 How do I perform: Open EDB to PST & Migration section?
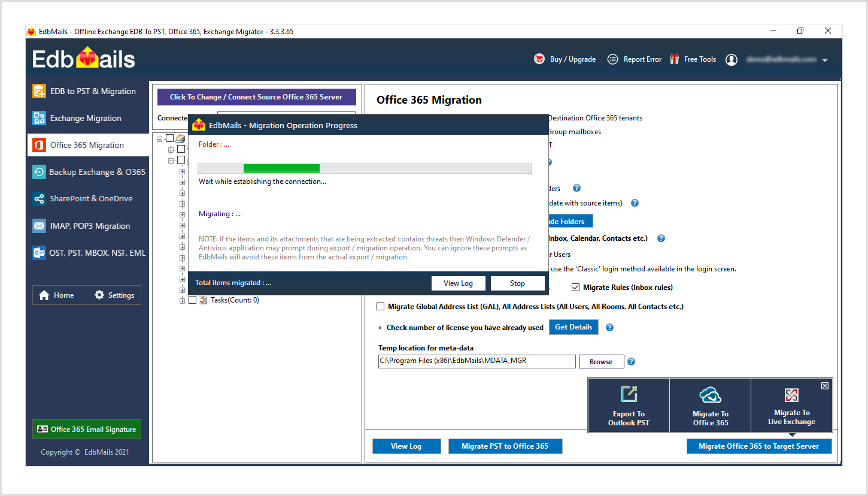click(x=88, y=91)
